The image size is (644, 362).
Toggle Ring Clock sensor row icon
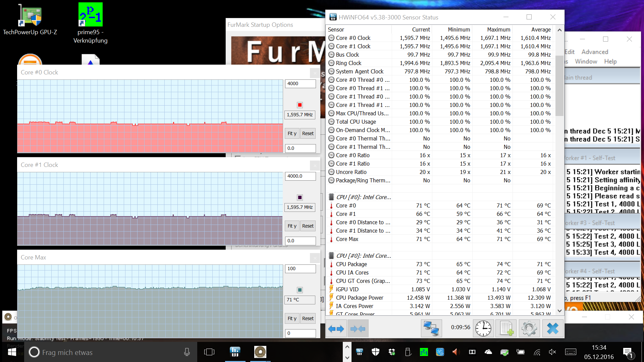331,63
